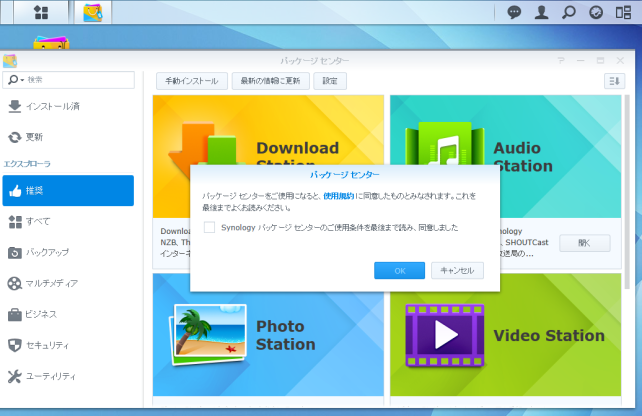Open the DSM main menu icon
The image size is (642, 416).
(x=41, y=12)
